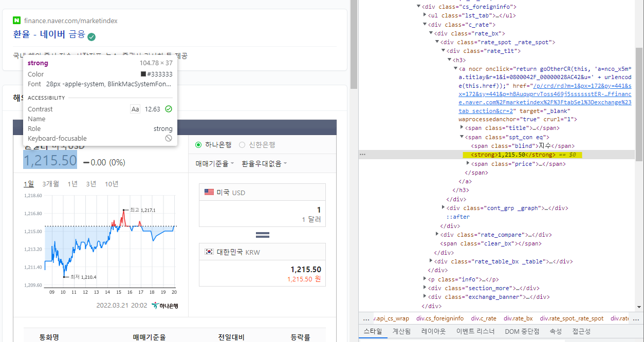The height and width of the screenshot is (342, 644).
Task: Click the #333333 color swatch in tooltip
Action: tap(144, 74)
